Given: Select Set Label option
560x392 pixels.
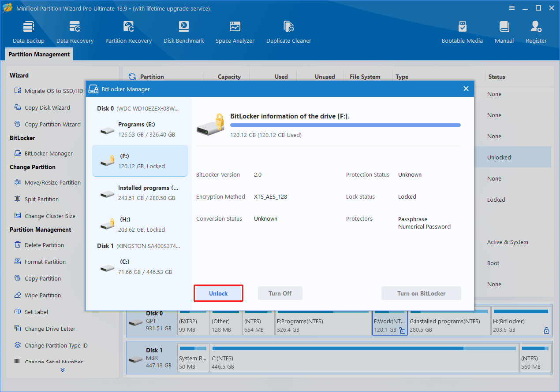Looking at the screenshot, I should pos(31,312).
